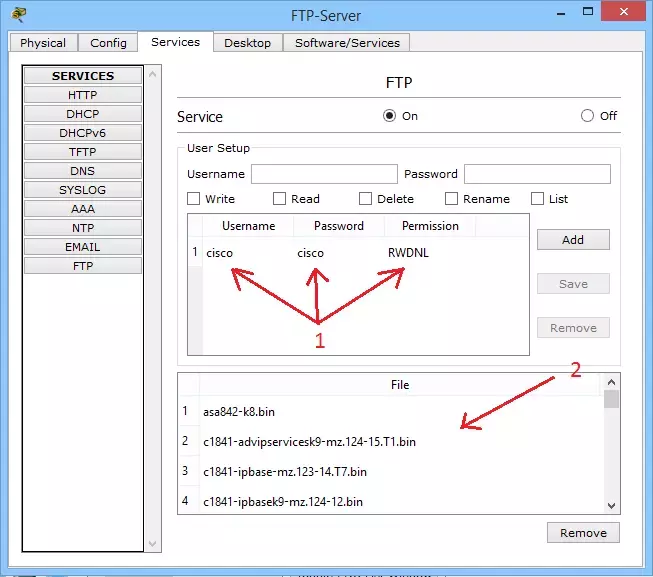Click the Password input field
This screenshot has height=577, width=653.
pos(537,174)
